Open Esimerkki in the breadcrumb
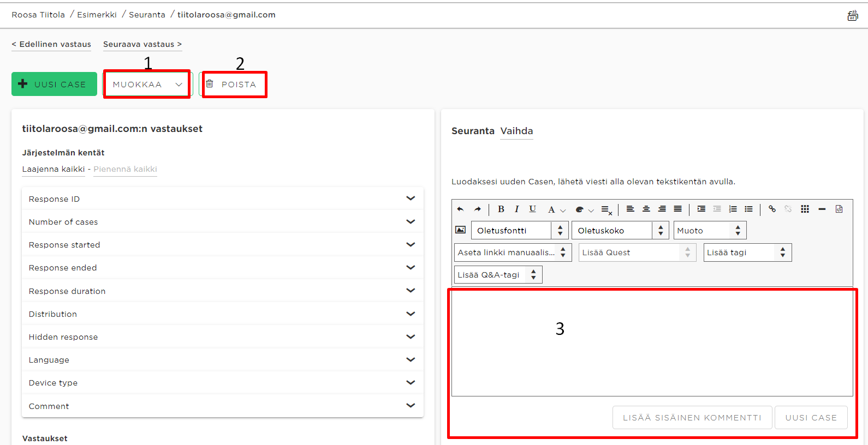 [97, 15]
